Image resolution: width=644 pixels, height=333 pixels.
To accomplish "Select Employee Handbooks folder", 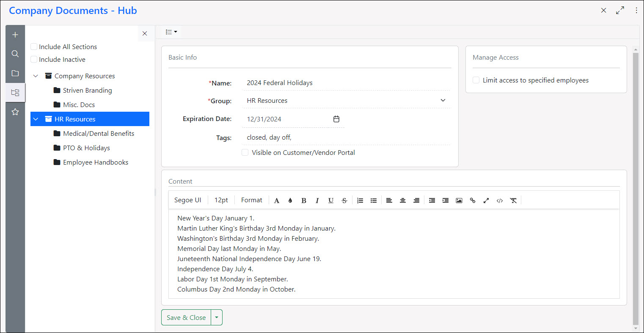I will pyautogui.click(x=91, y=162).
